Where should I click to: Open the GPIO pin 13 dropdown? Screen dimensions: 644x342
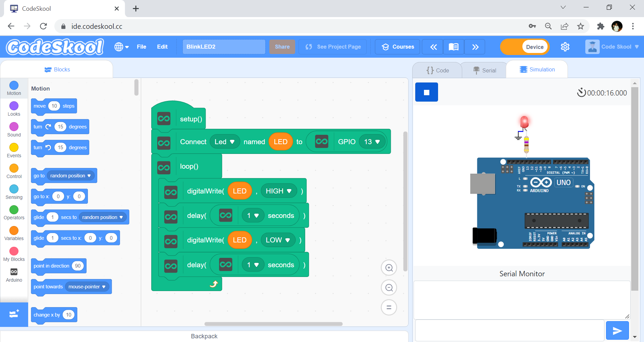point(372,141)
